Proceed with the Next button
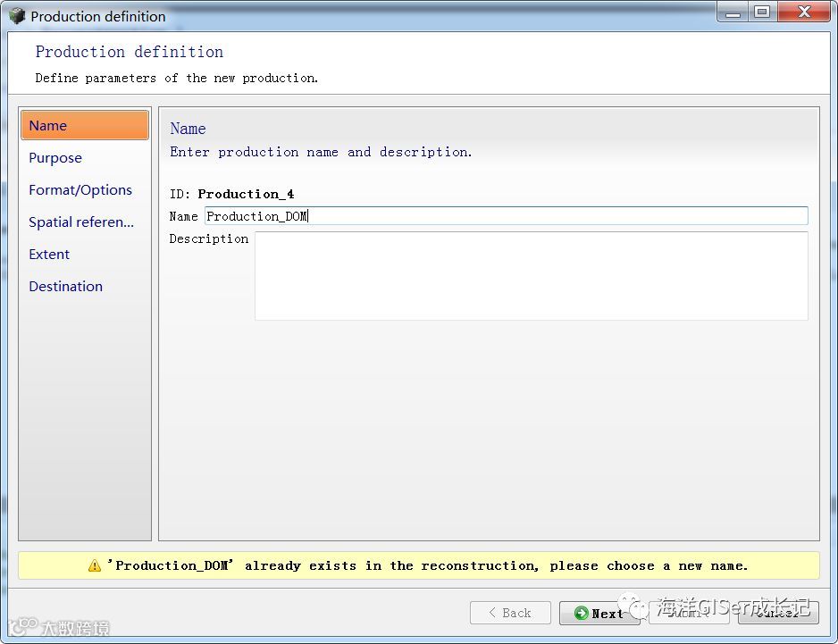The image size is (838, 644). [x=599, y=613]
